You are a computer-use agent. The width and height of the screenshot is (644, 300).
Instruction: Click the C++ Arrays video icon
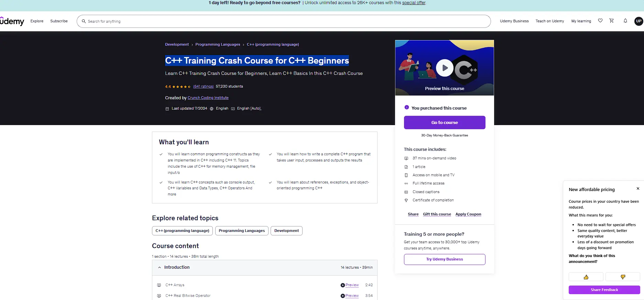point(159,285)
